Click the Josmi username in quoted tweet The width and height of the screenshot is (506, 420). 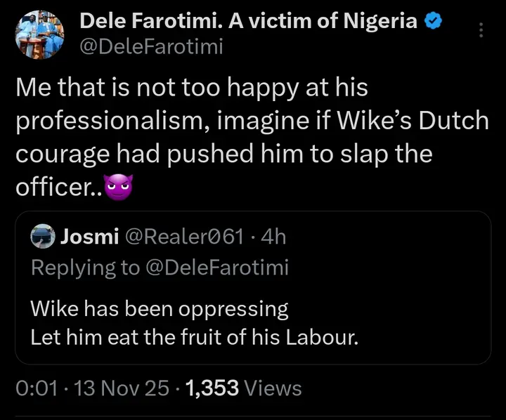pos(90,237)
